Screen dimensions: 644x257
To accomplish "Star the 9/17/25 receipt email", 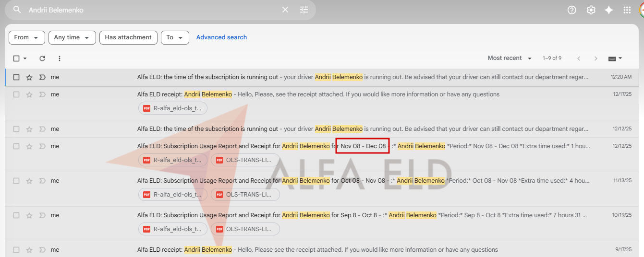I will pyautogui.click(x=29, y=250).
